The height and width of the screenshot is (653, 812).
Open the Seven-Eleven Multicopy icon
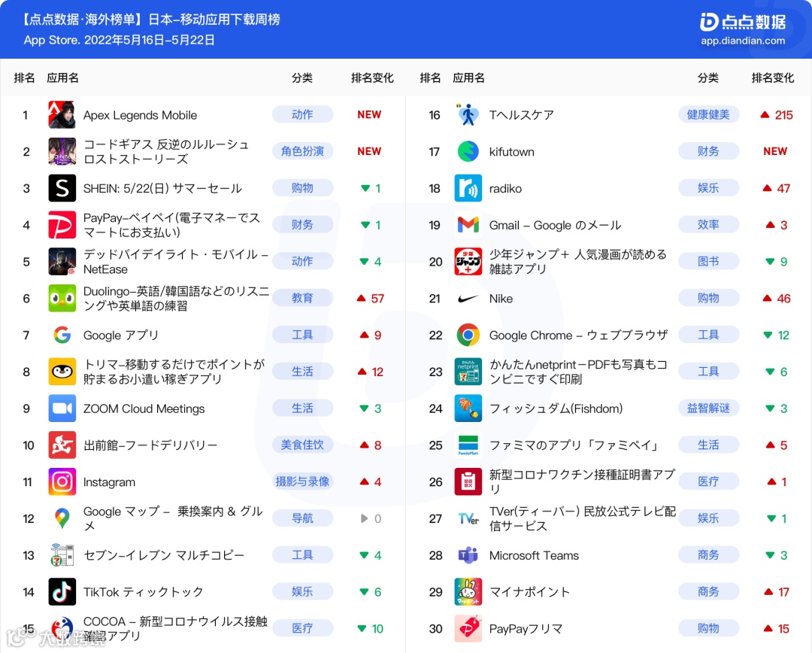click(x=62, y=555)
